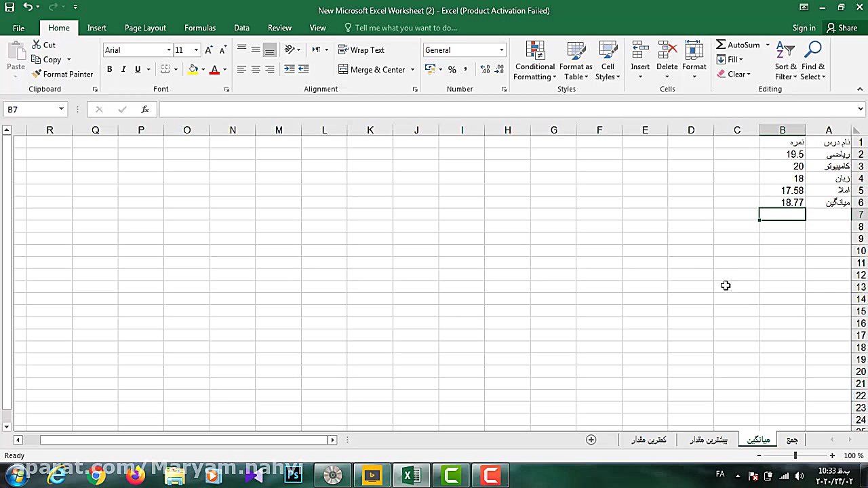Open the Conditional Formatting menu

535,60
